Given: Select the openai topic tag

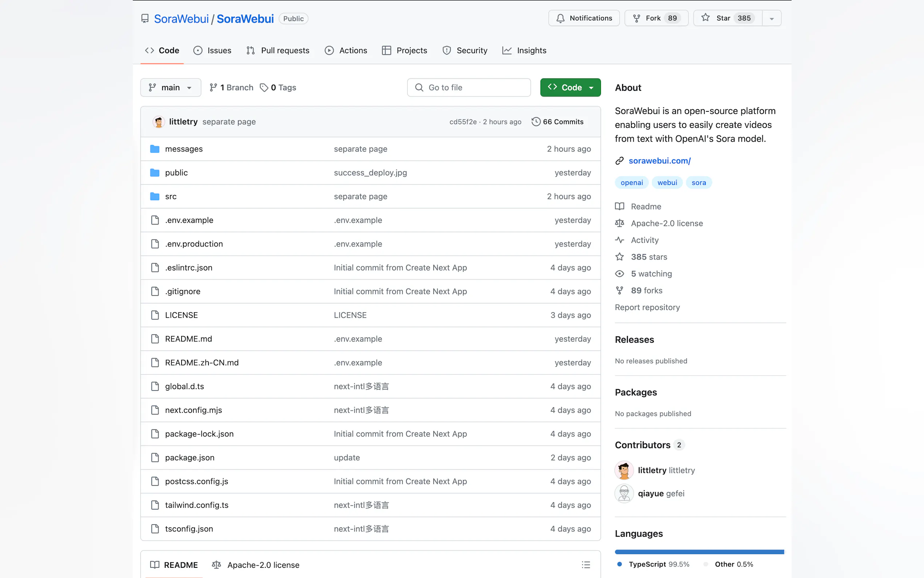Looking at the screenshot, I should coord(632,183).
